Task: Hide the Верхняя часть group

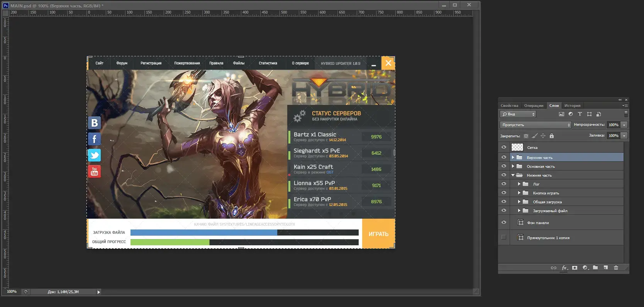Action: tap(504, 157)
